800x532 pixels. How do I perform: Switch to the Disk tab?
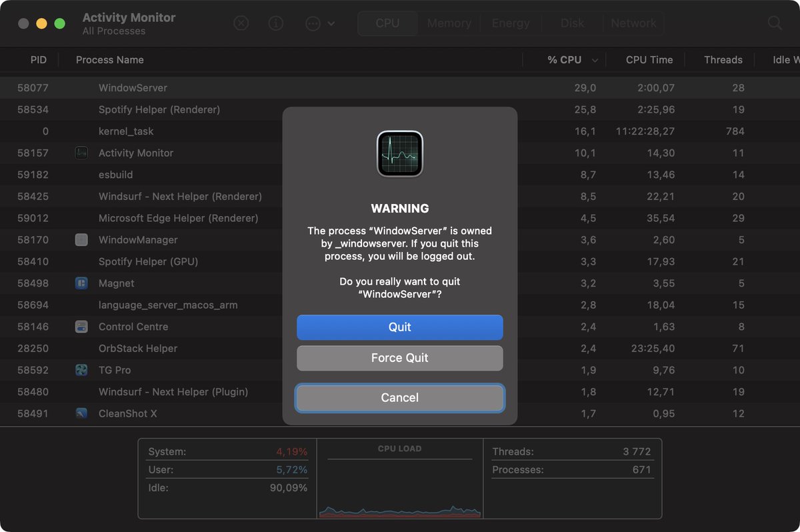pos(572,23)
